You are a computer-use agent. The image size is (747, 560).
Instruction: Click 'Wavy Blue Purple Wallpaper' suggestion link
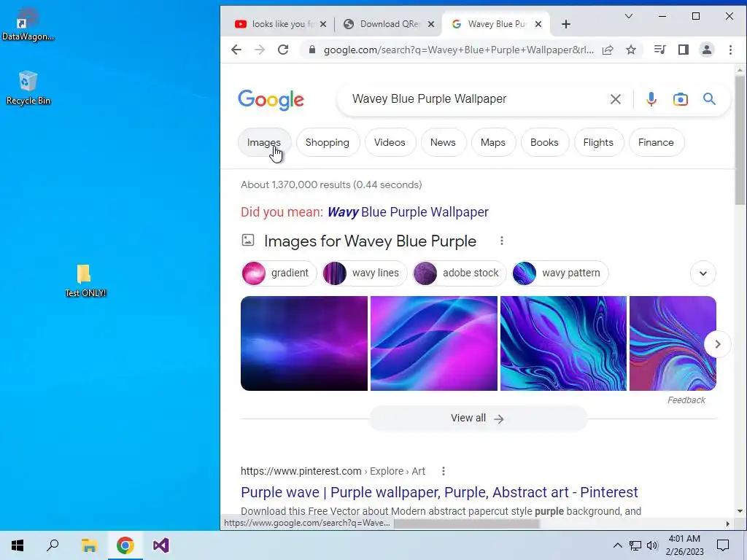[x=408, y=212]
